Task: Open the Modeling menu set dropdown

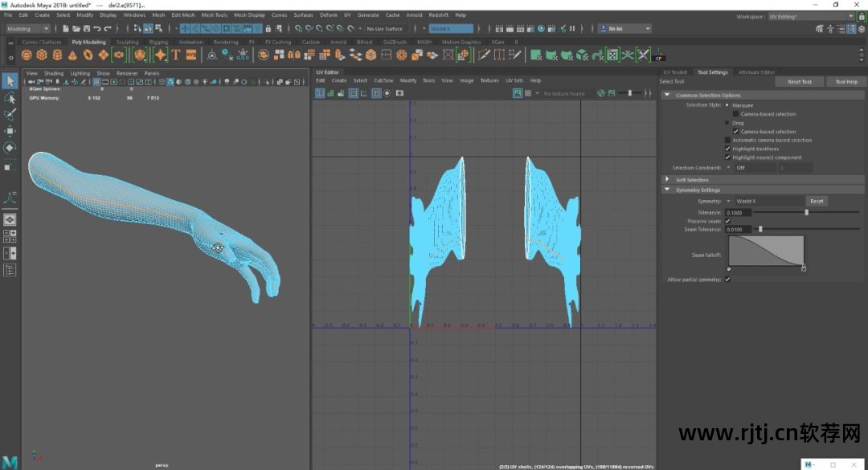Action: (29, 29)
